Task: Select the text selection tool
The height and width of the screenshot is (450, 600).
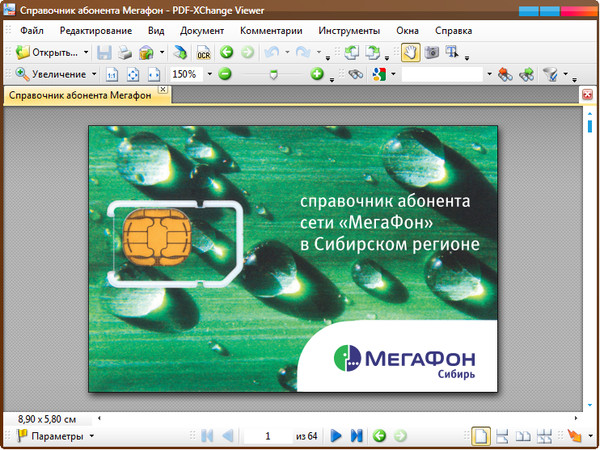Action: 452,52
